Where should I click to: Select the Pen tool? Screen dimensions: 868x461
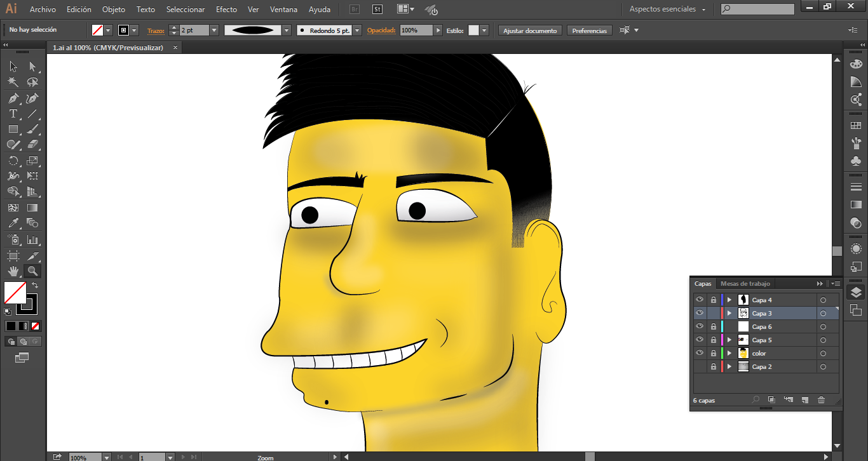point(13,98)
